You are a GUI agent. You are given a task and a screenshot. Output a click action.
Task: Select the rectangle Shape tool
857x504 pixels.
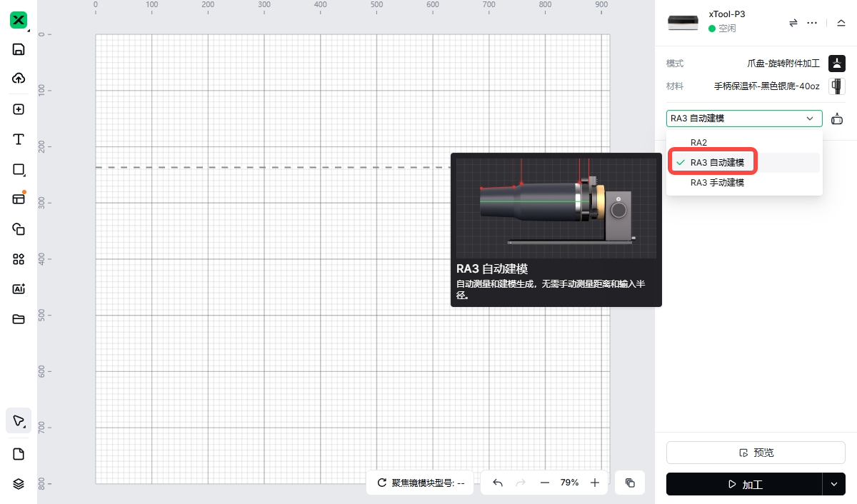pos(19,169)
